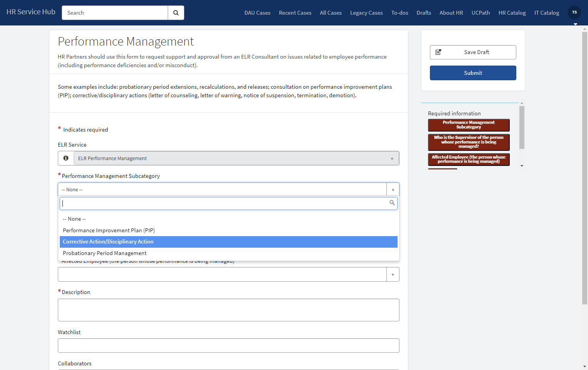Click the required information panel scrollbar
The height and width of the screenshot is (370, 588).
coord(522,127)
